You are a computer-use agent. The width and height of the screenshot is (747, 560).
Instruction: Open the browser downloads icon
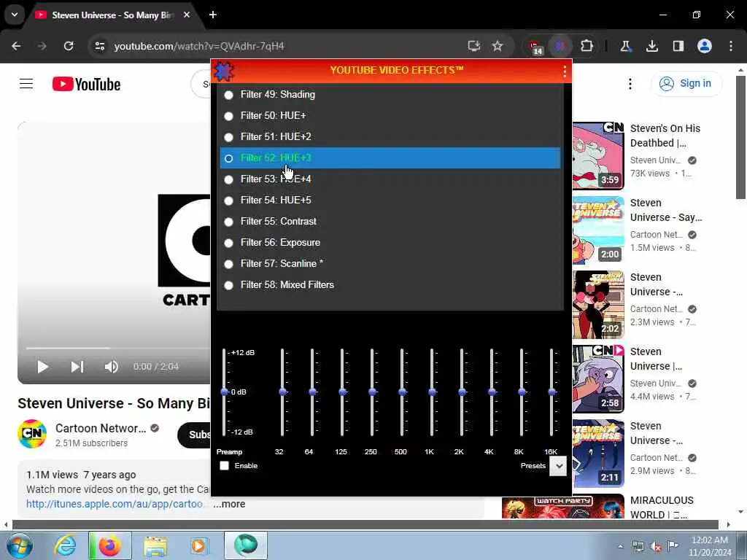(x=651, y=46)
